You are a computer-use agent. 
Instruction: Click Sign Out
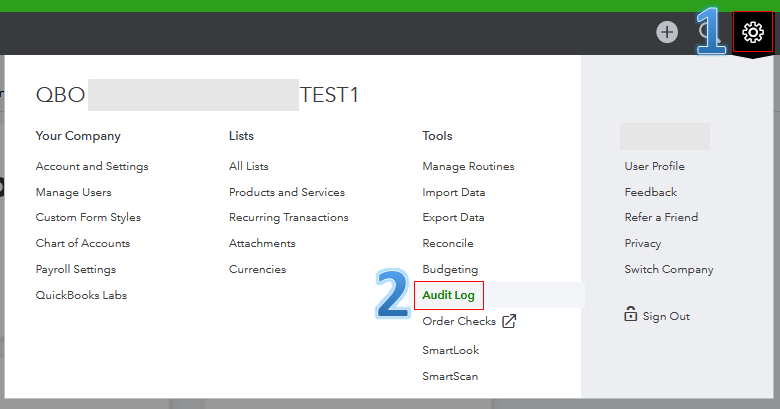click(x=666, y=316)
